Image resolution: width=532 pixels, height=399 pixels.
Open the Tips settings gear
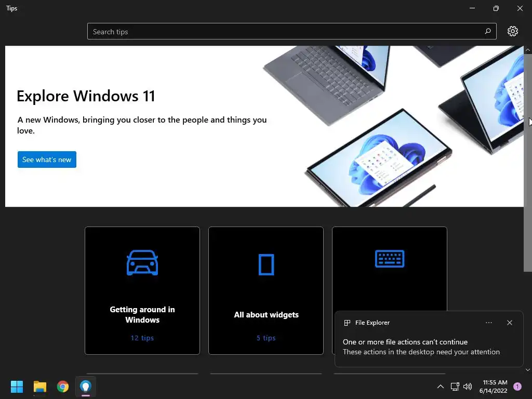(x=512, y=31)
